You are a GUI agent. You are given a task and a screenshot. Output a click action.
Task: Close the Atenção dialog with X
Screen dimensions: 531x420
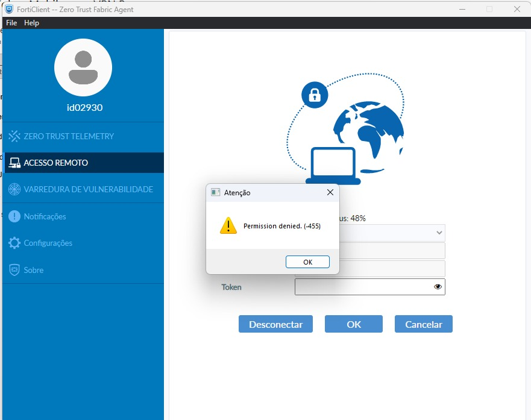pos(330,192)
